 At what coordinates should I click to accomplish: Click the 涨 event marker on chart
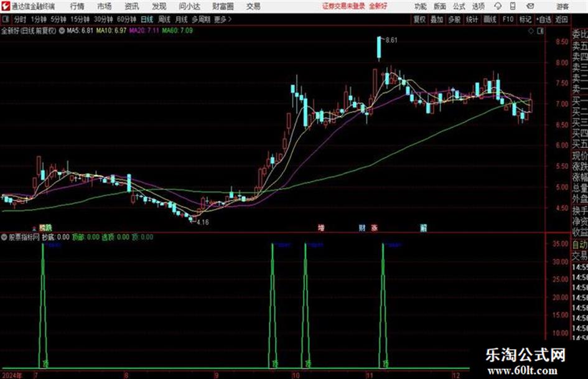[374, 228]
